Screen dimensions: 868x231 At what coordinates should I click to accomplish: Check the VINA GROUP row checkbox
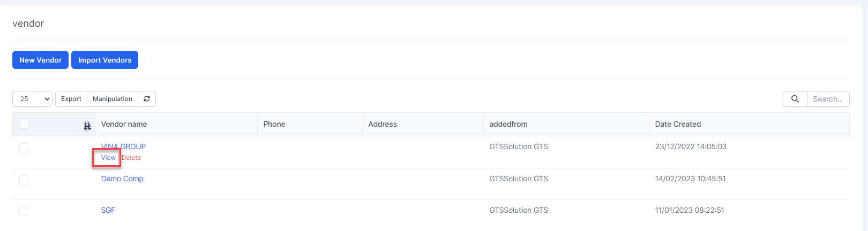(x=24, y=148)
